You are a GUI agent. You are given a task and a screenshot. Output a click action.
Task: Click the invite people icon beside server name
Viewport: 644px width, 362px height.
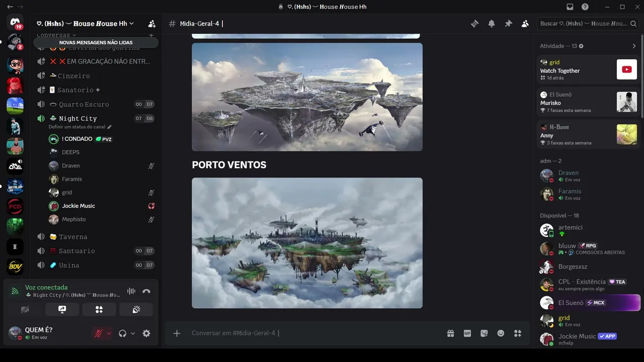[x=151, y=24]
